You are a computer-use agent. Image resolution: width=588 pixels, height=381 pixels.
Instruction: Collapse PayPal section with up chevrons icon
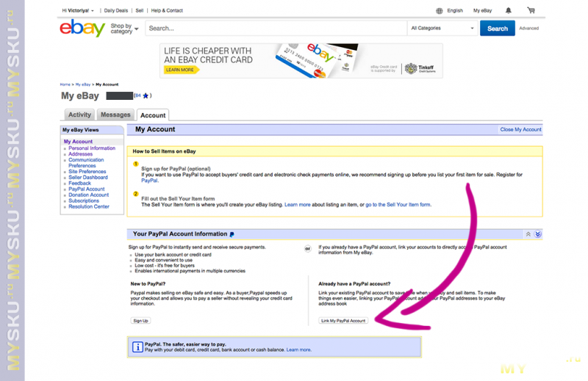[528, 234]
